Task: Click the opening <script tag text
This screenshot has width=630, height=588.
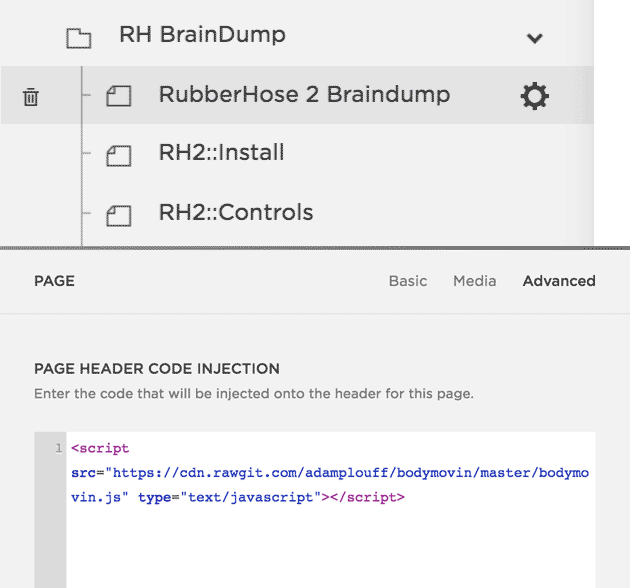Action: [x=100, y=448]
